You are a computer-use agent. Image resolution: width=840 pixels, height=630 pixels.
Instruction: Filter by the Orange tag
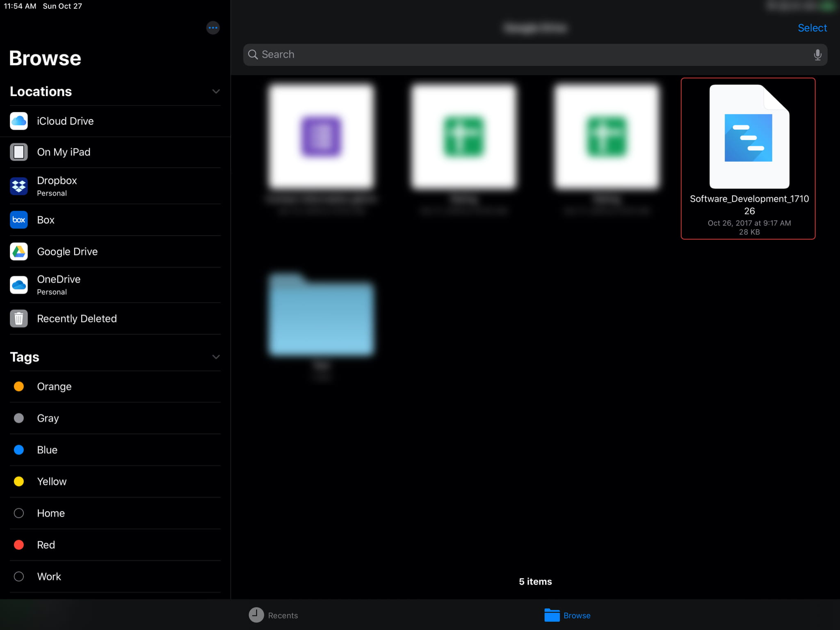pos(54,387)
